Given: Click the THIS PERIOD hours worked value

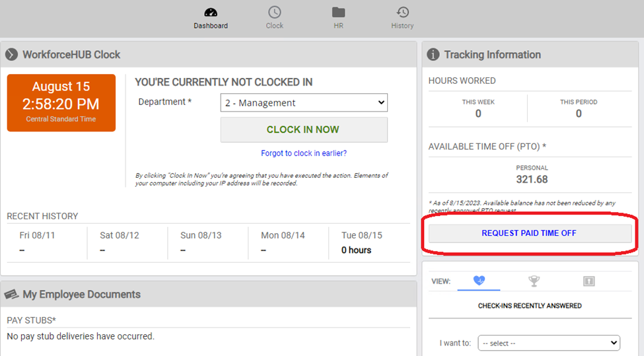Looking at the screenshot, I should [579, 114].
